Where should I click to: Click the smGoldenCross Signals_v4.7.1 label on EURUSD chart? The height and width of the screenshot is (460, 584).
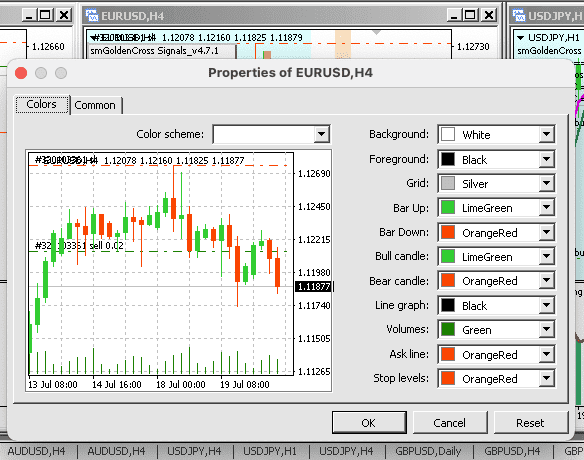point(155,51)
